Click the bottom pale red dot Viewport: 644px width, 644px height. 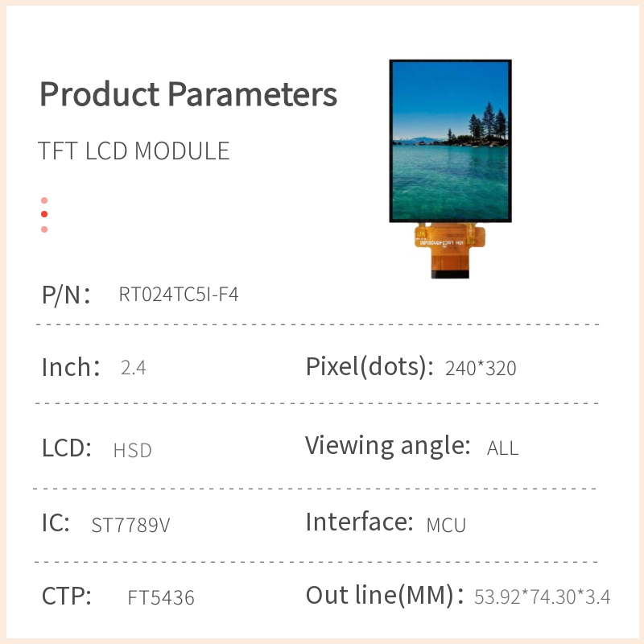point(44,229)
